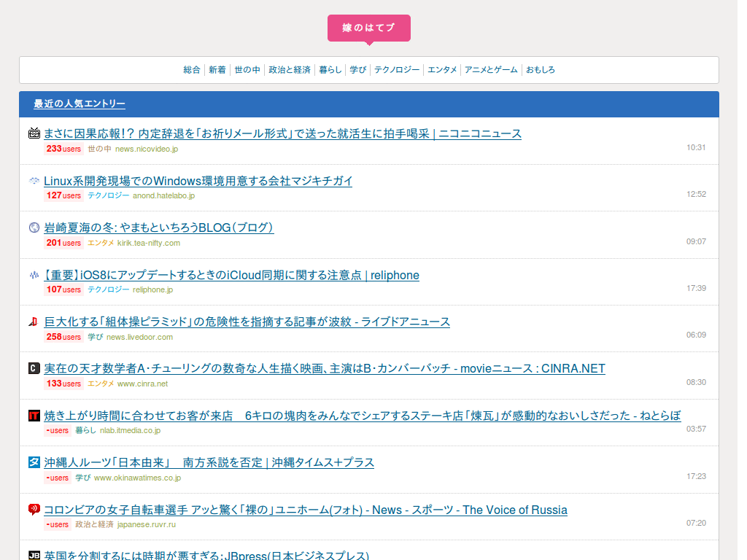Click the news.livedoor.com domain text
The image size is (747, 560).
point(139,337)
